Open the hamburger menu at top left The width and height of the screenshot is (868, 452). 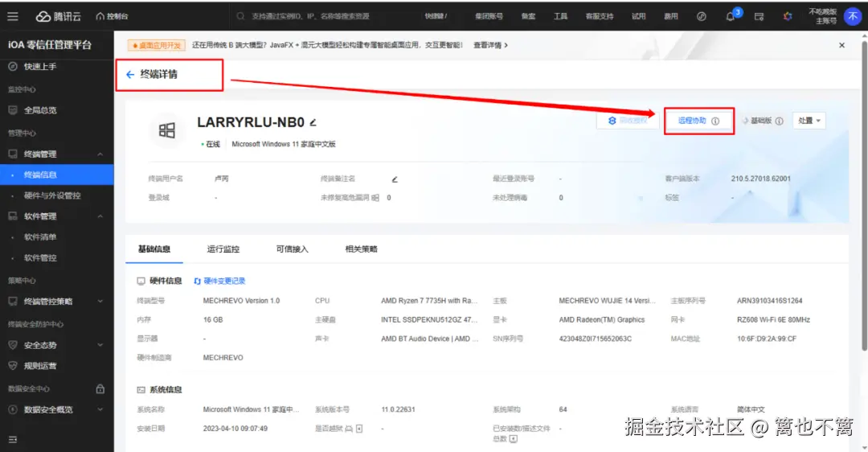(13, 17)
